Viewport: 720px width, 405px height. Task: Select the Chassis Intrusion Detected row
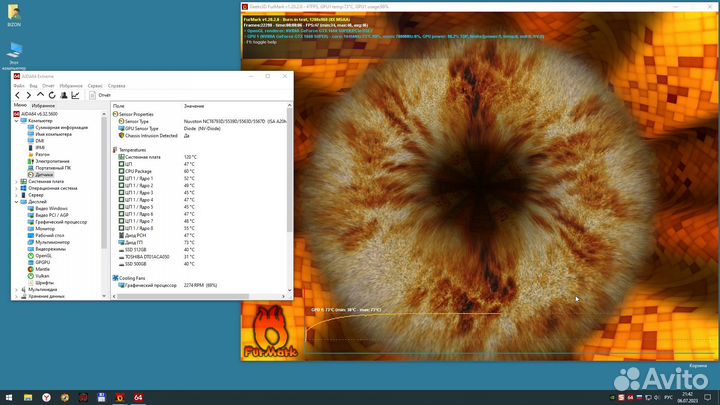(199, 136)
